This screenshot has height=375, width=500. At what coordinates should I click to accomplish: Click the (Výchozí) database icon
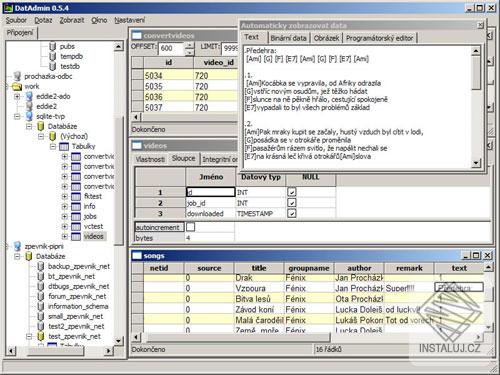click(53, 136)
